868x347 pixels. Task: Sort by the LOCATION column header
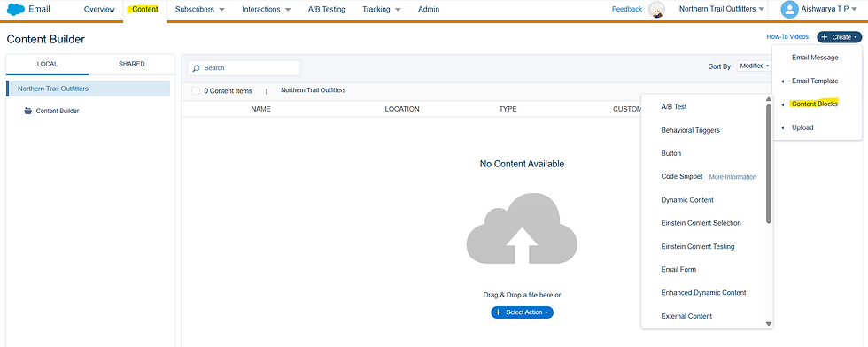(x=402, y=109)
